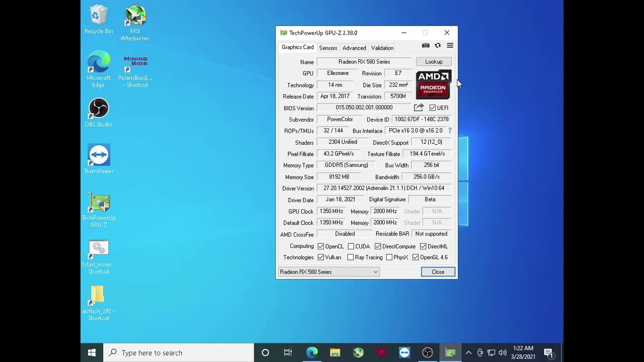Click the AMD Radeon Graphics logo
644x362 pixels.
point(433,84)
